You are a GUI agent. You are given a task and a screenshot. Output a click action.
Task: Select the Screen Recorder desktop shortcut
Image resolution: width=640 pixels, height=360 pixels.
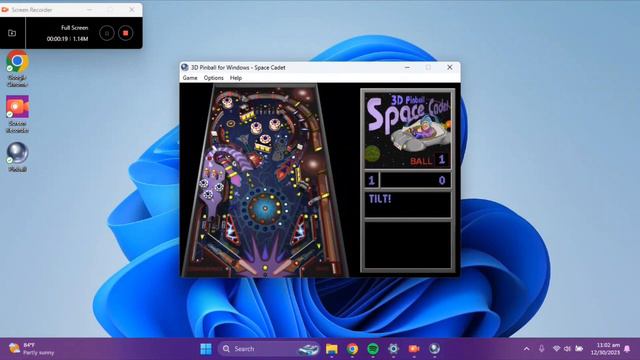coord(17,114)
